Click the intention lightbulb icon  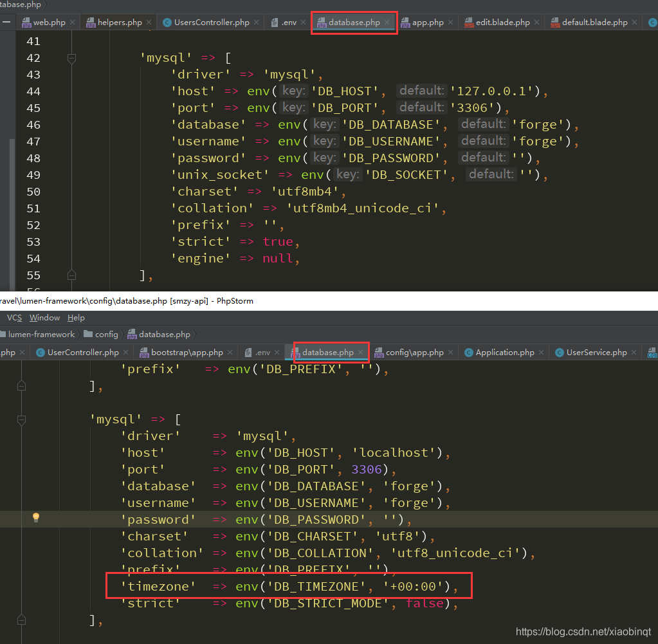tap(36, 518)
